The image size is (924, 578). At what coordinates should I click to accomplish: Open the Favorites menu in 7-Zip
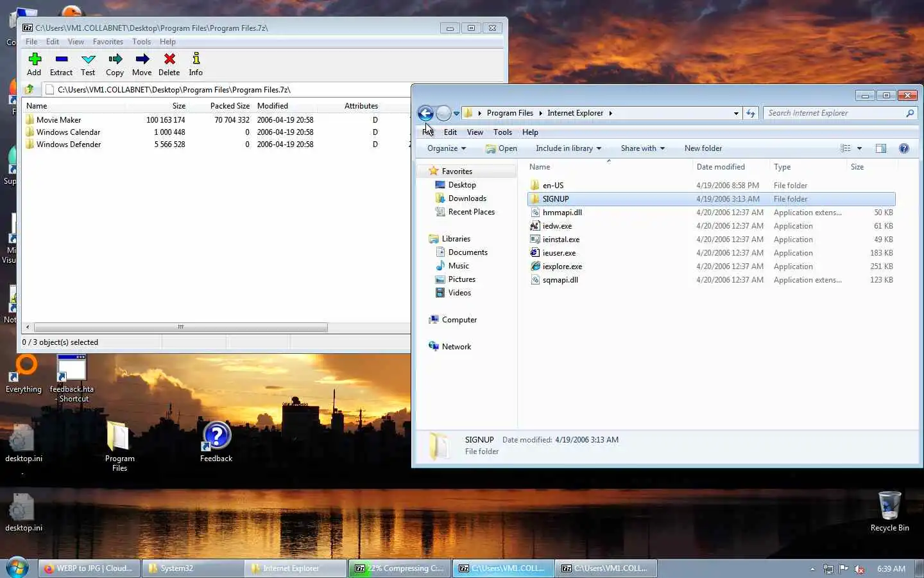tap(108, 42)
